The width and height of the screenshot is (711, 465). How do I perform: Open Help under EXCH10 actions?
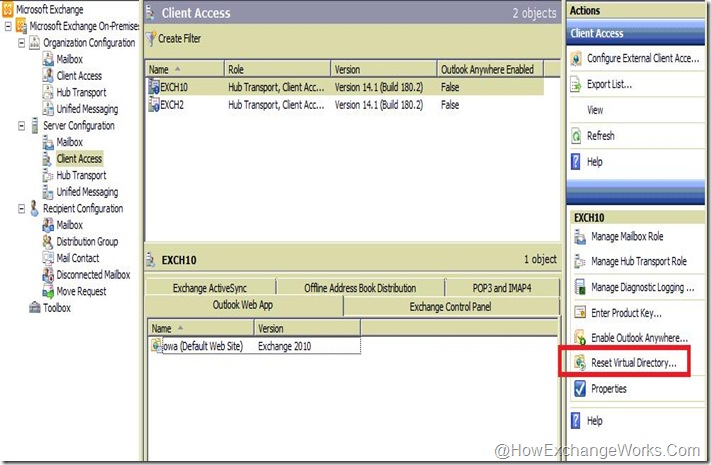click(x=594, y=421)
